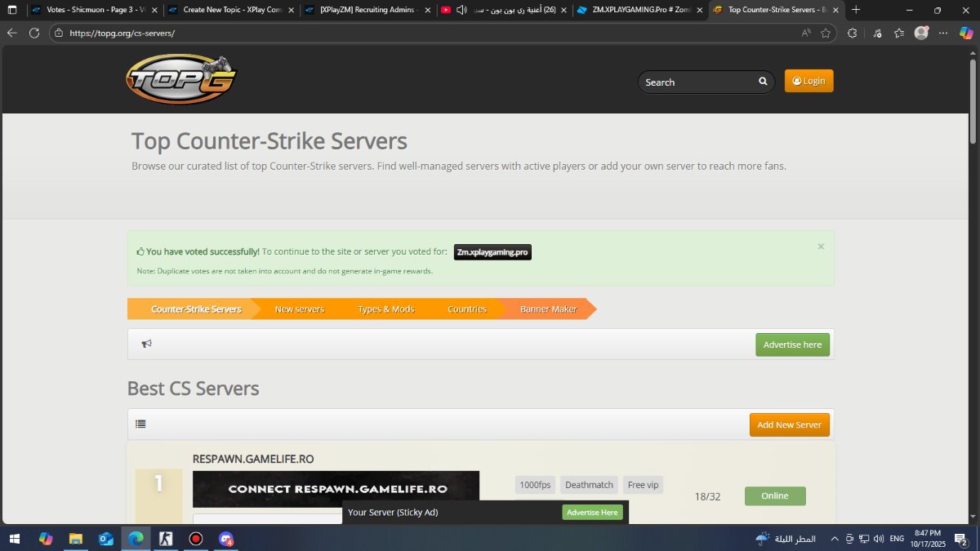Click the Zm.xplaygaming.pro link button
Screen dimensions: 980x551
tap(492, 252)
